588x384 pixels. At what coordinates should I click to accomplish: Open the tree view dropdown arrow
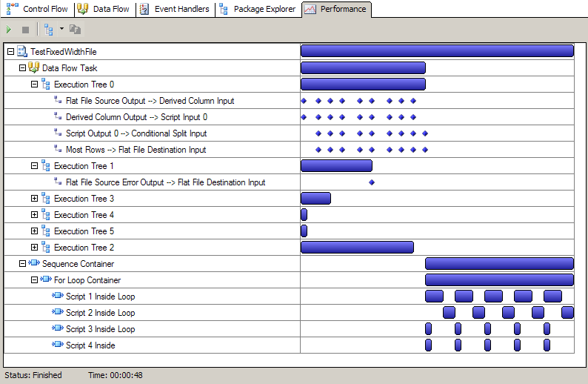click(61, 30)
